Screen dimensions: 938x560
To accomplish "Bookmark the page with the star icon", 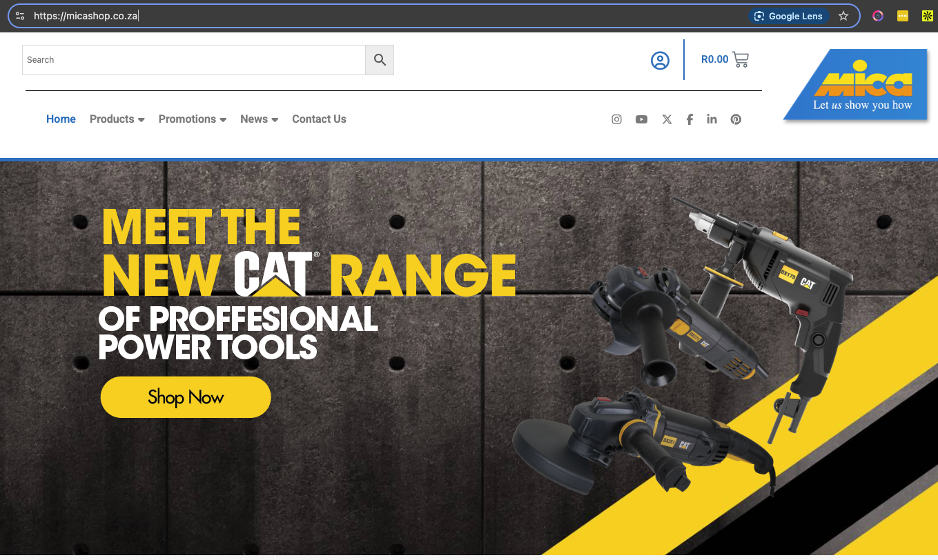I will (843, 15).
